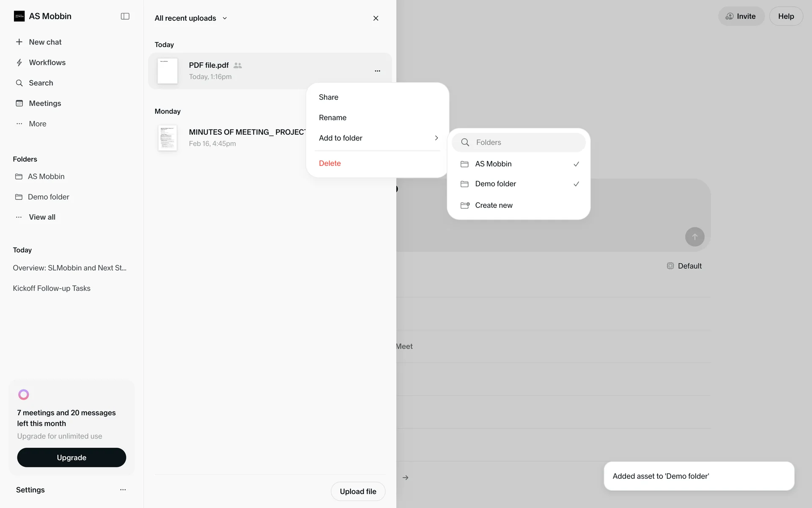
Task: Open Workflows lightning icon
Action: click(x=19, y=63)
